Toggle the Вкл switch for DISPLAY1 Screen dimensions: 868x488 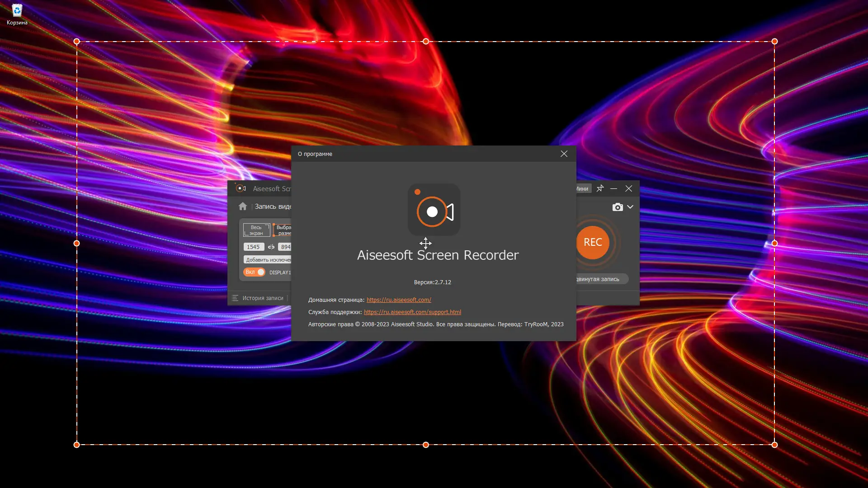click(x=255, y=272)
